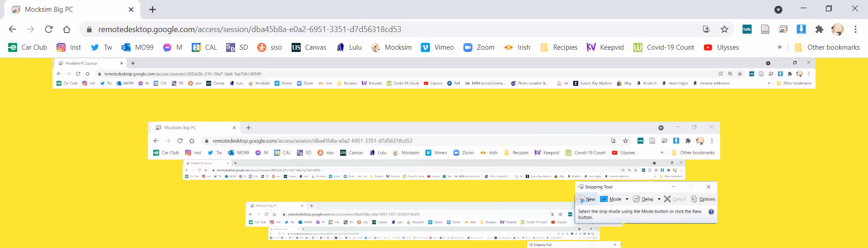Click the install icon in the top address bar
This screenshot has height=248, width=868.
click(x=706, y=29)
